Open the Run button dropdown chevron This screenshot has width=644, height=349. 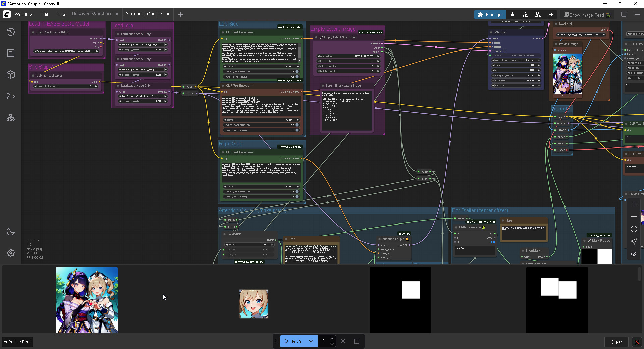coord(311,341)
